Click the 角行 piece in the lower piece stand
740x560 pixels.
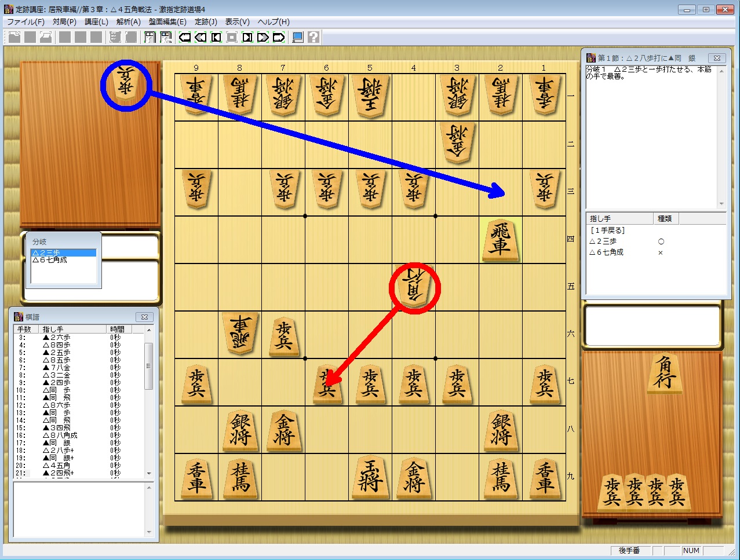(x=664, y=375)
